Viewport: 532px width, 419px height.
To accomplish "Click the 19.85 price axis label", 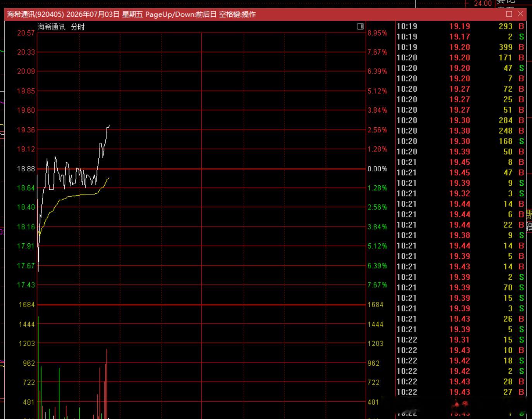I will [x=26, y=91].
